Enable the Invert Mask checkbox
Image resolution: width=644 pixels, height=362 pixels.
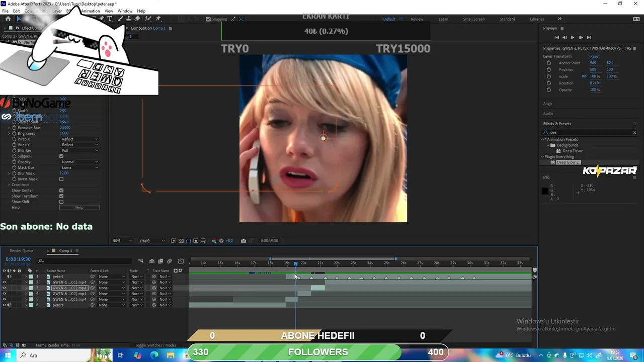pyautogui.click(x=61, y=179)
